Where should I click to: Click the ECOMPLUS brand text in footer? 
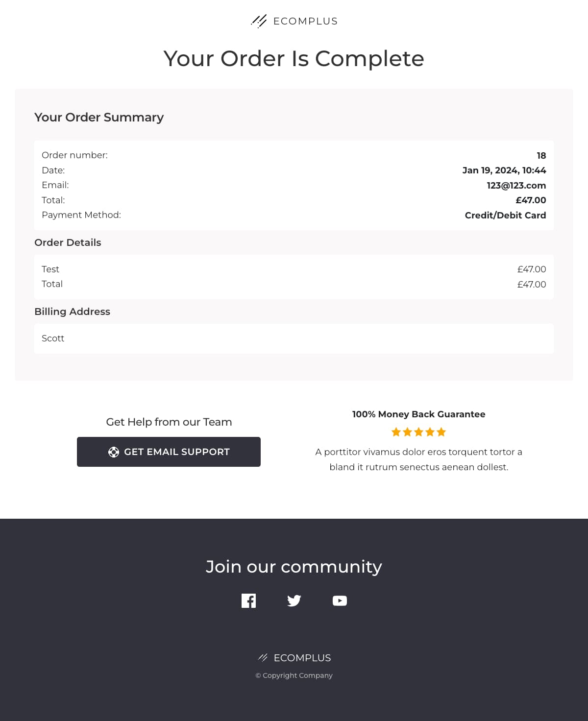coord(302,658)
